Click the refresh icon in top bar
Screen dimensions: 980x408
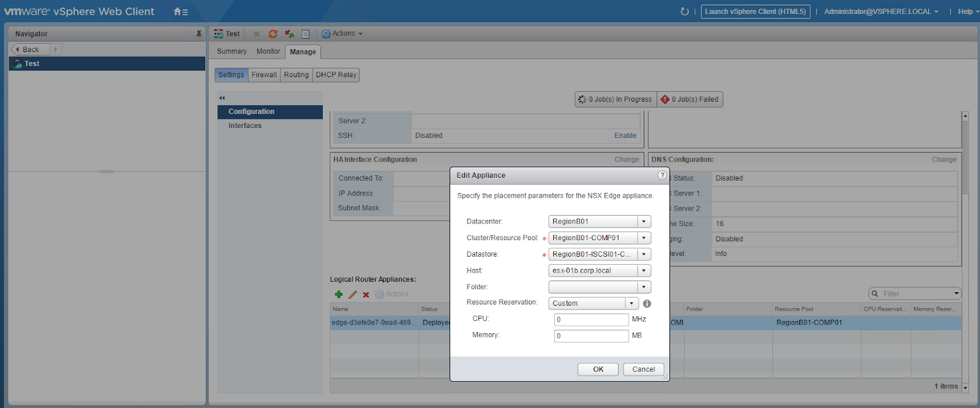point(685,12)
